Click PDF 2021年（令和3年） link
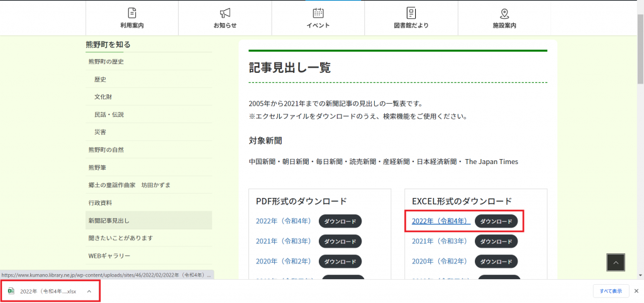Screen dimensions: 644x303 [284, 241]
